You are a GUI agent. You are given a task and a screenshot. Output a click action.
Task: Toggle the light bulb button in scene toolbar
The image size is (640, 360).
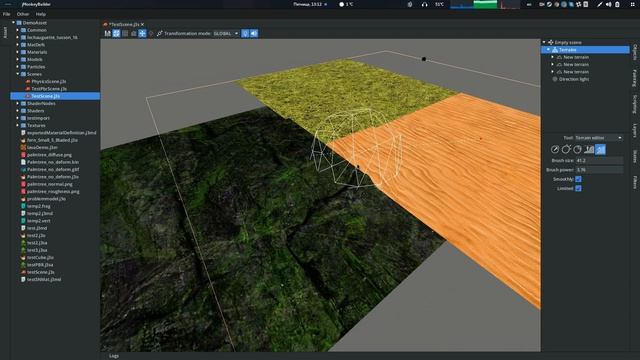[x=245, y=33]
